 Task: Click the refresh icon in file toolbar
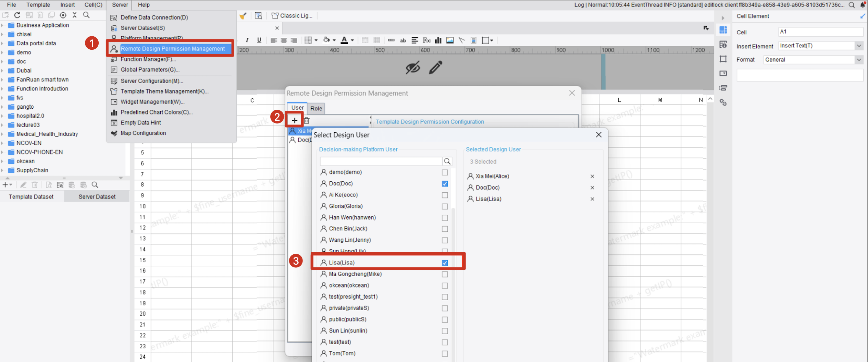tap(17, 15)
